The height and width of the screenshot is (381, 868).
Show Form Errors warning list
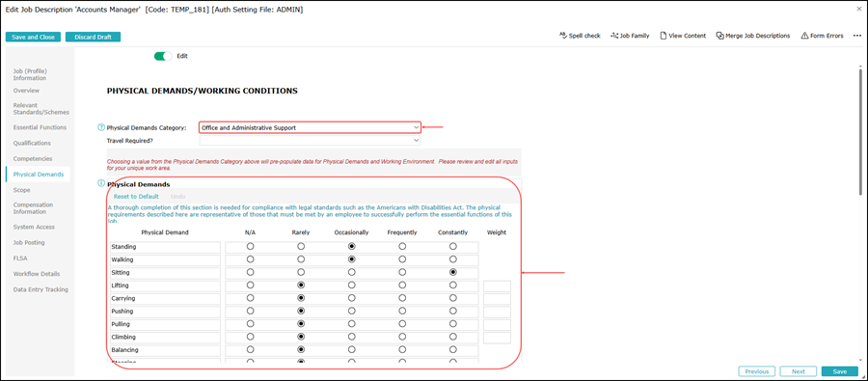click(822, 36)
